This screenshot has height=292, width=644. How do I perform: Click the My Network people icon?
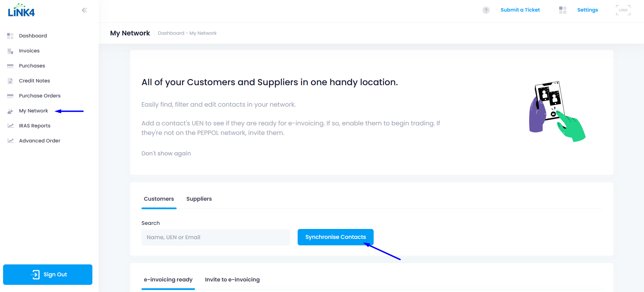tap(10, 111)
